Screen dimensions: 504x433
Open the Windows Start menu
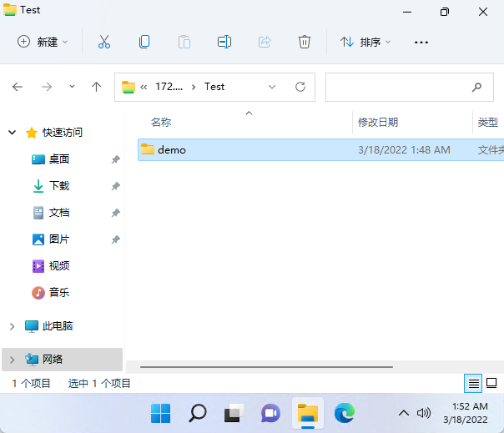[160, 413]
